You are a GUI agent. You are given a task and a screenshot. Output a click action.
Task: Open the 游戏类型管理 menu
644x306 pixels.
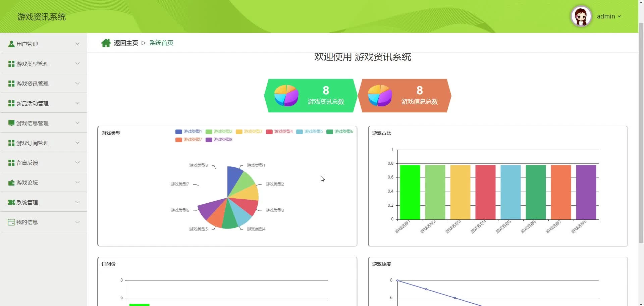pyautogui.click(x=44, y=63)
